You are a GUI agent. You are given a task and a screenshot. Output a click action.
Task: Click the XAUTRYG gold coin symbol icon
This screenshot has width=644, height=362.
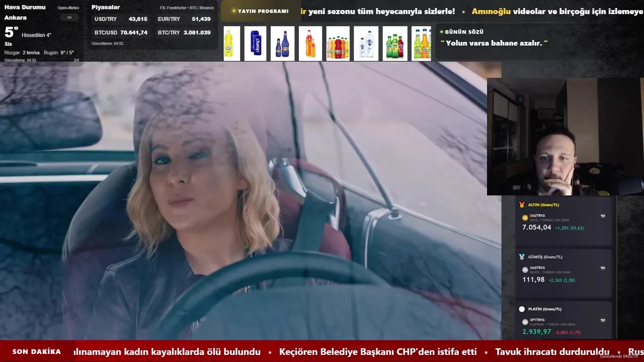point(525,218)
